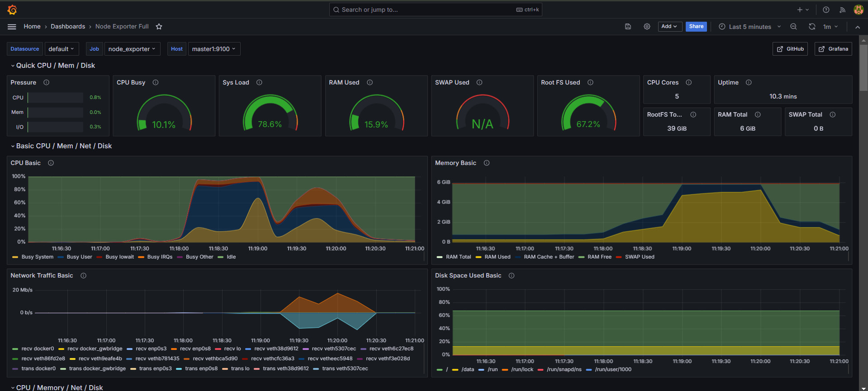Click the Network Traffic Basic panel title

point(42,275)
